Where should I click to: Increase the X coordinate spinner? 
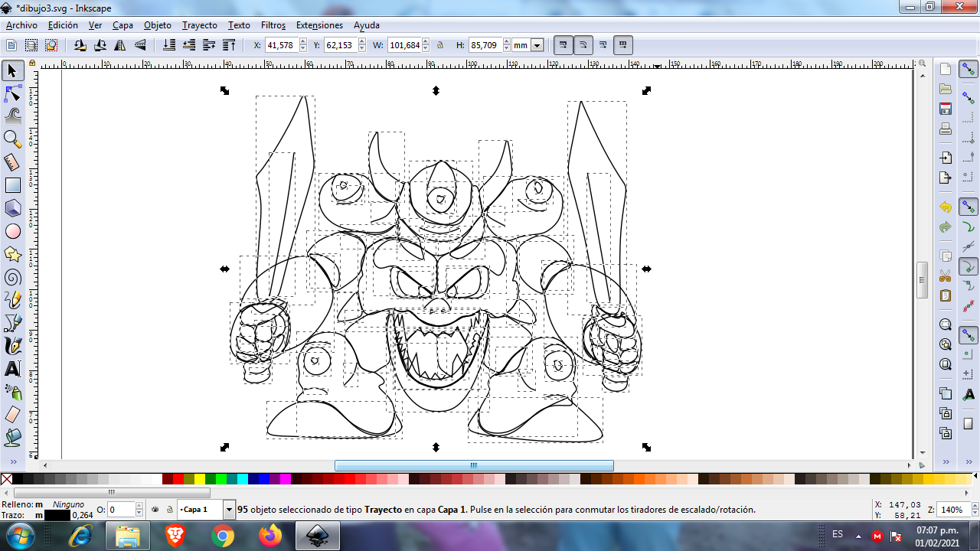pyautogui.click(x=302, y=42)
